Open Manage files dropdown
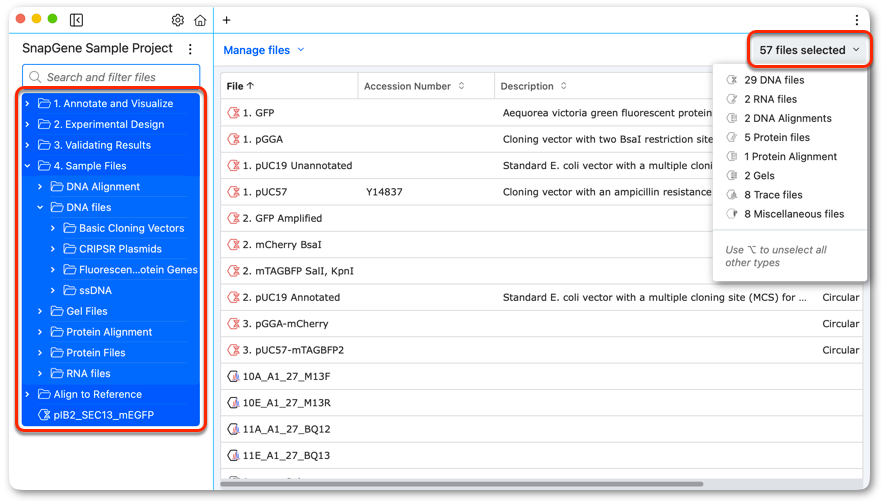The width and height of the screenshot is (885, 501). [x=264, y=50]
